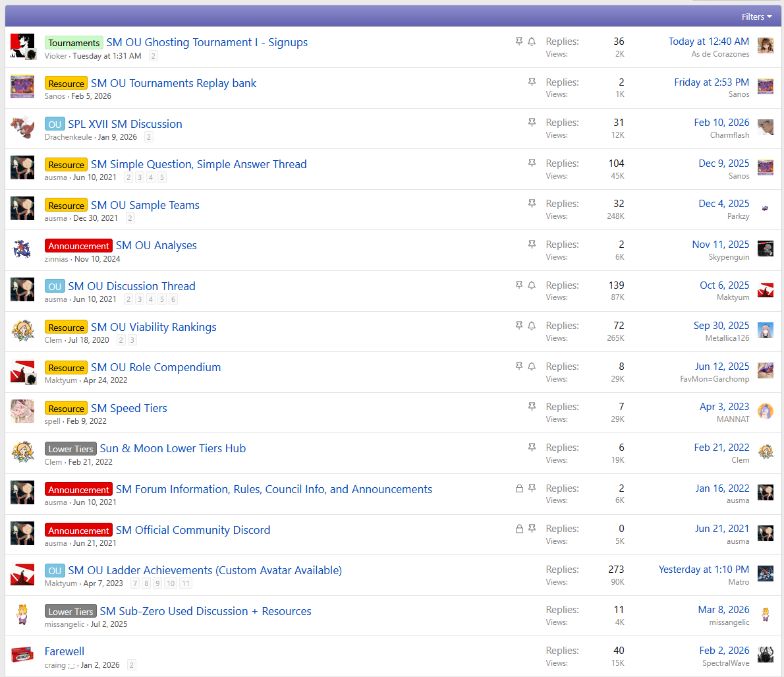Open the SM Speed Tiers thread
The width and height of the screenshot is (784, 677).
coord(129,408)
